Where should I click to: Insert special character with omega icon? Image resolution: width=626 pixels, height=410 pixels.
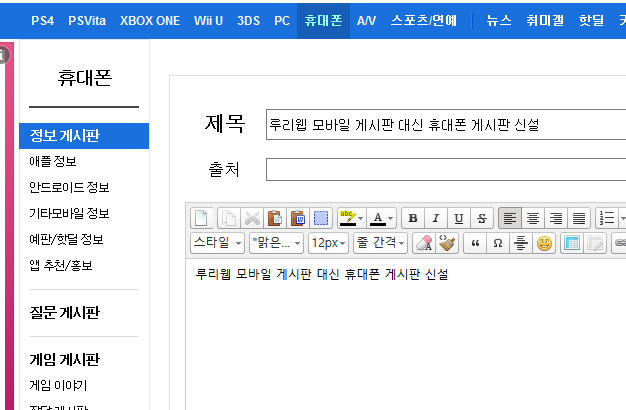(x=498, y=243)
